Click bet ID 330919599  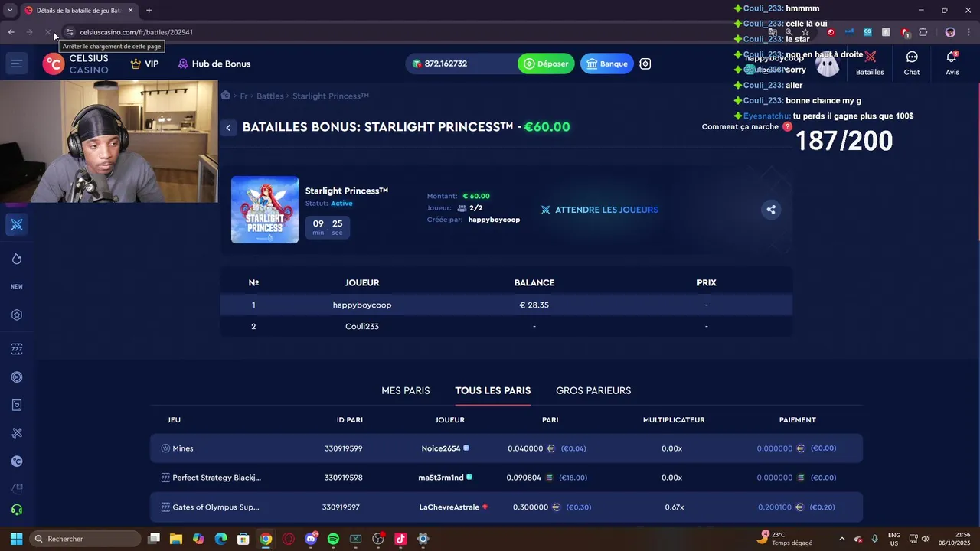coord(343,448)
